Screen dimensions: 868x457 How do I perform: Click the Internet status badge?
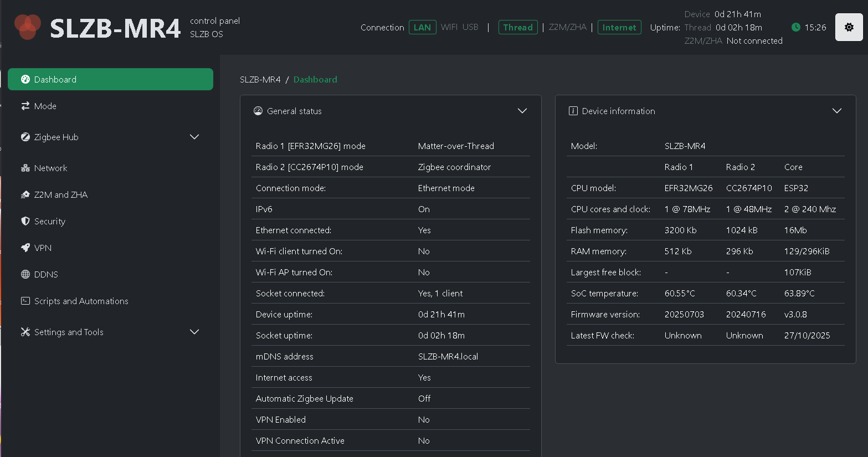[619, 27]
